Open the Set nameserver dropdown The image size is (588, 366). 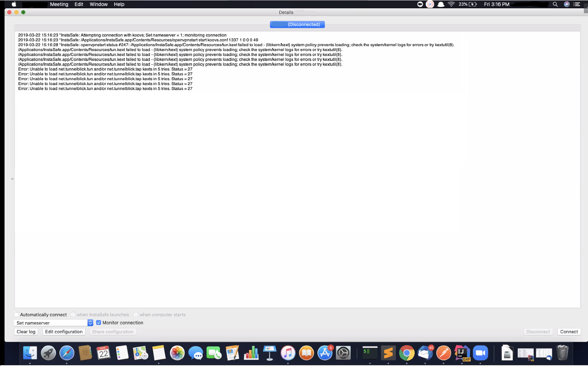53,323
